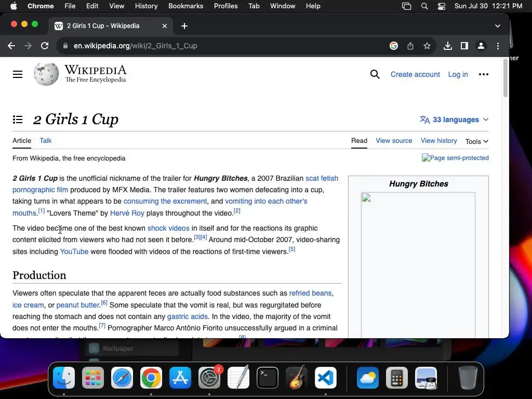Open macOS Spotlight search icon

(x=424, y=6)
